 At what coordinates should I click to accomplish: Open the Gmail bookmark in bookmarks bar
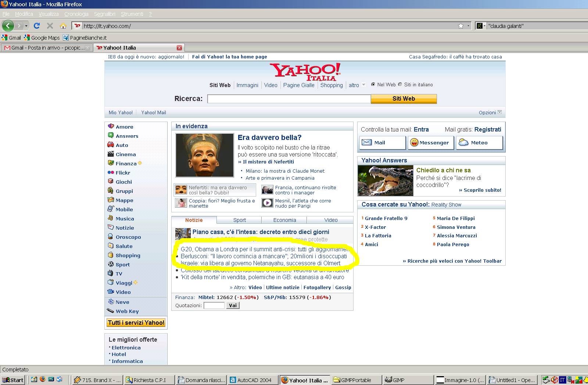pos(11,37)
